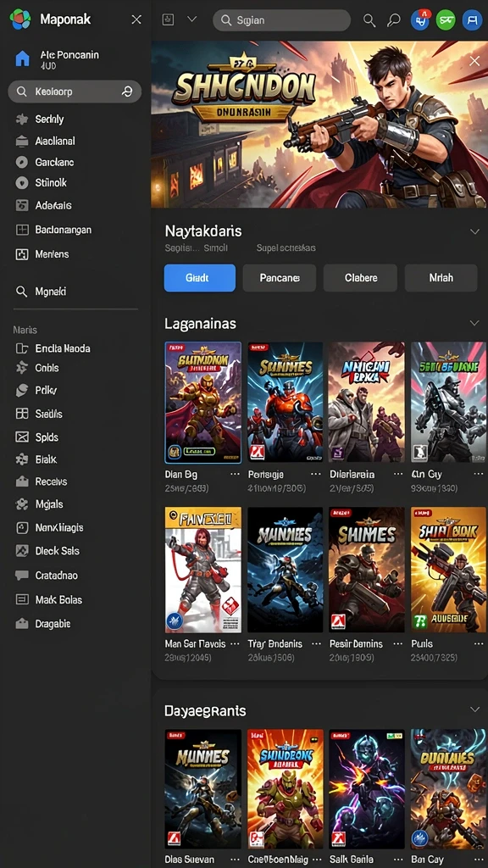The height and width of the screenshot is (868, 488).
Task: Click the Dleck Sals icon
Action: [x=21, y=551]
